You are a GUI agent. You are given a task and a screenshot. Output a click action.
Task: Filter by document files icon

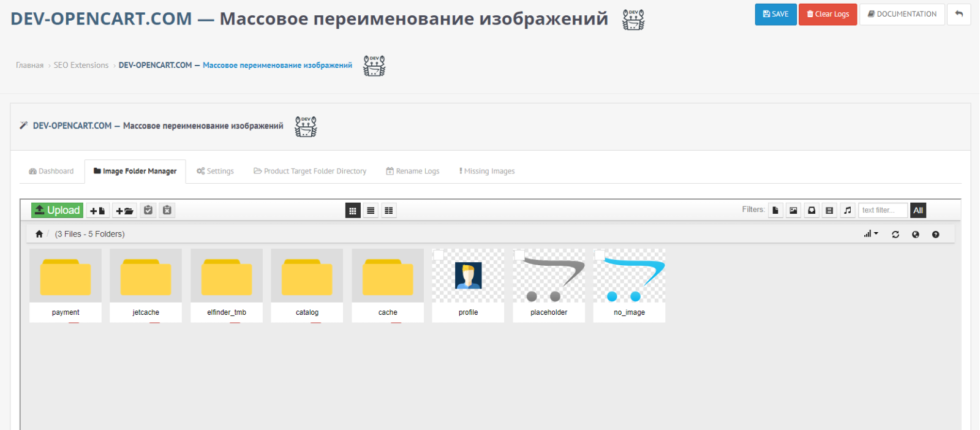tap(775, 210)
